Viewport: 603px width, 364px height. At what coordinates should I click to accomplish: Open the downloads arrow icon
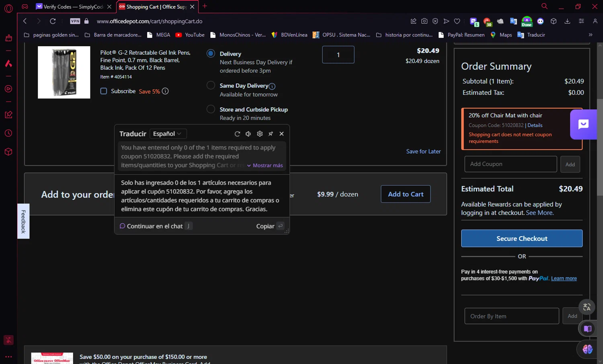[x=567, y=21]
